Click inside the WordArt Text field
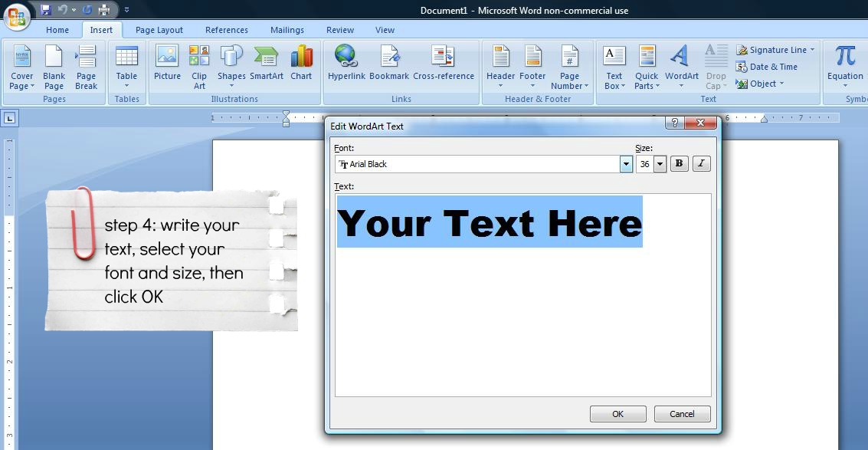 click(x=522, y=322)
